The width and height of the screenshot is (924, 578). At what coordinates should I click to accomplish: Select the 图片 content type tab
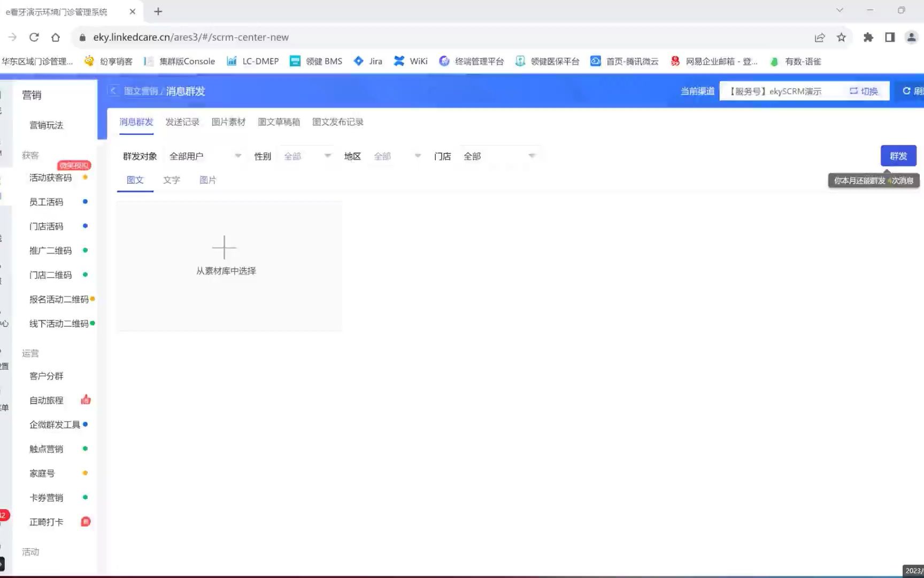click(x=207, y=180)
